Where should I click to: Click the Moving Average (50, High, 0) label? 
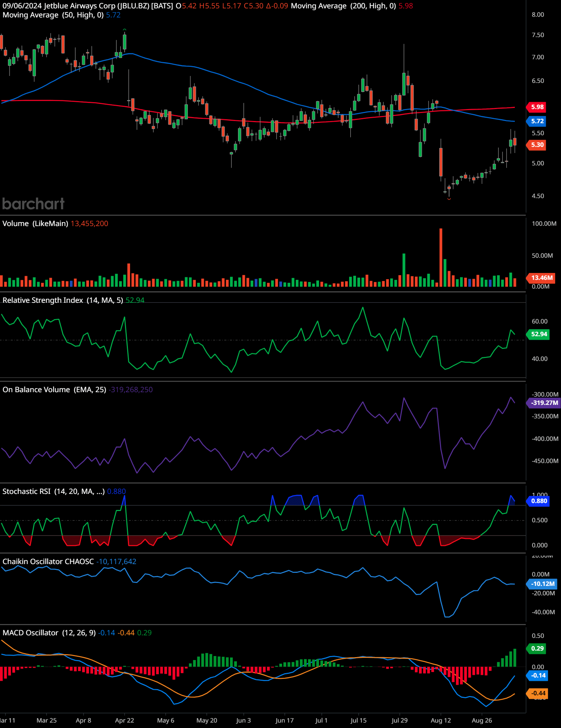[x=53, y=15]
